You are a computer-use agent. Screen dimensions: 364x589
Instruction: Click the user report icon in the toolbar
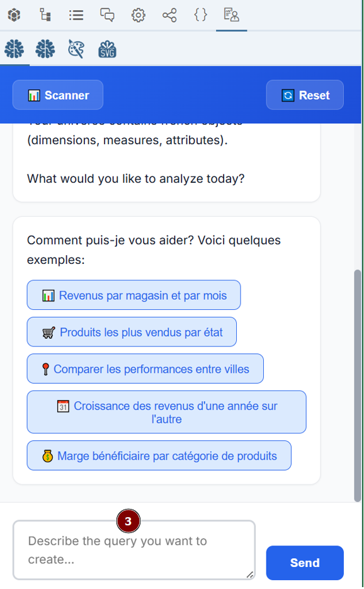(231, 15)
